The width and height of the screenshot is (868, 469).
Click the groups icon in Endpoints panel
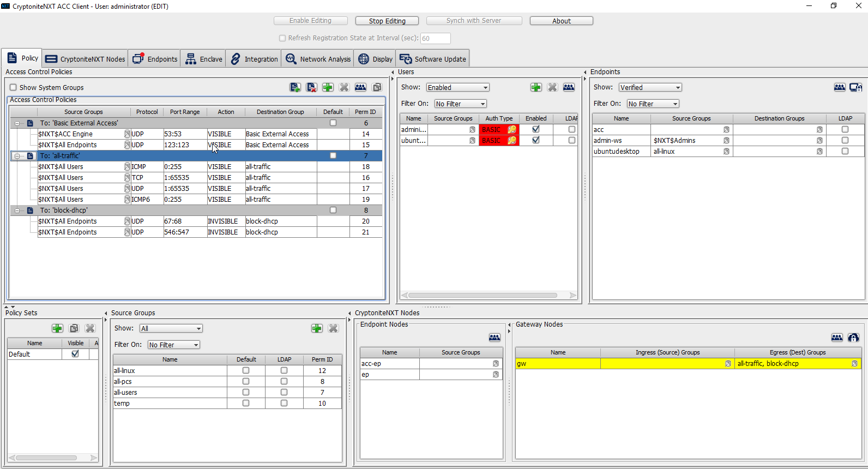coord(840,87)
